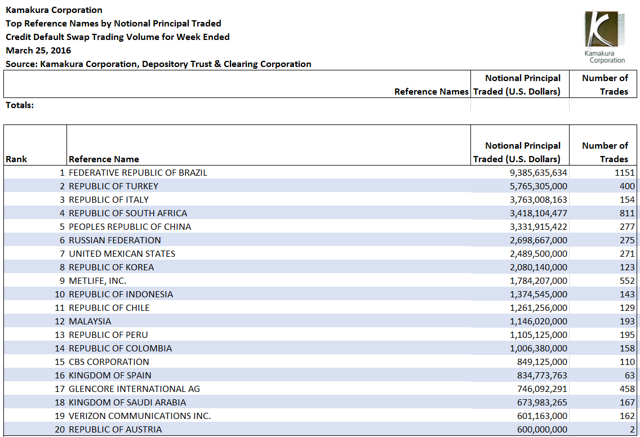
Task: Select 'METLIFE, INC.' cell
Action: pos(98,281)
